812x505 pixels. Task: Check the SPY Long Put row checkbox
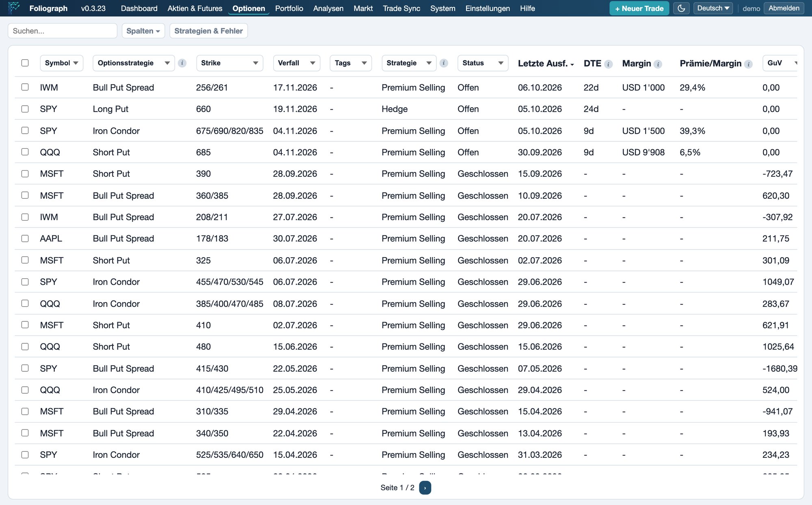[25, 109]
